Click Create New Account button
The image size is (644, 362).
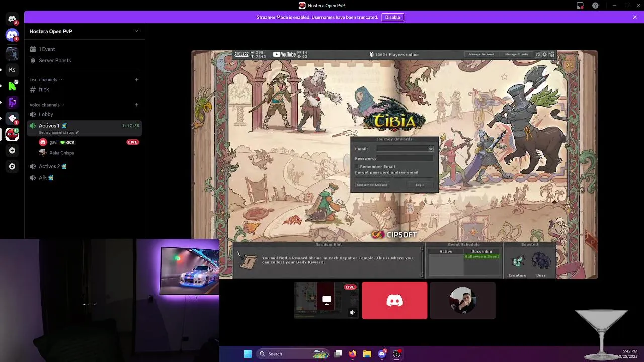coord(372,185)
